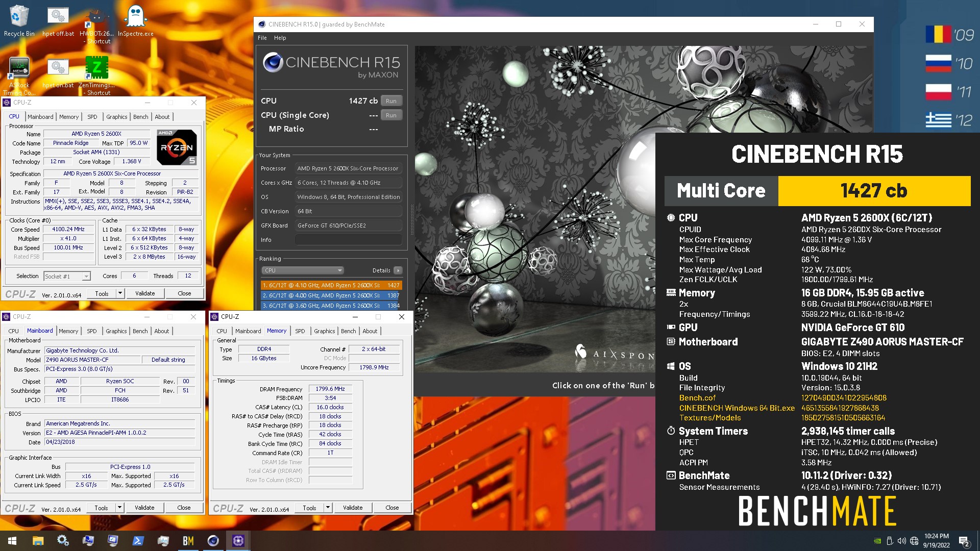Select the HWBOTx26 shortcut on desktop

96,26
